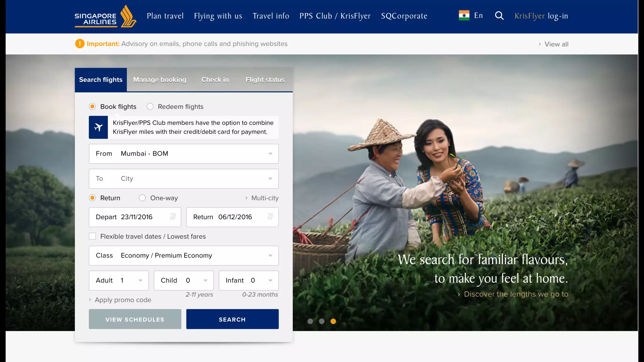Choose the One-way trip option
Viewport: 644px width, 362px height.
[x=142, y=198]
